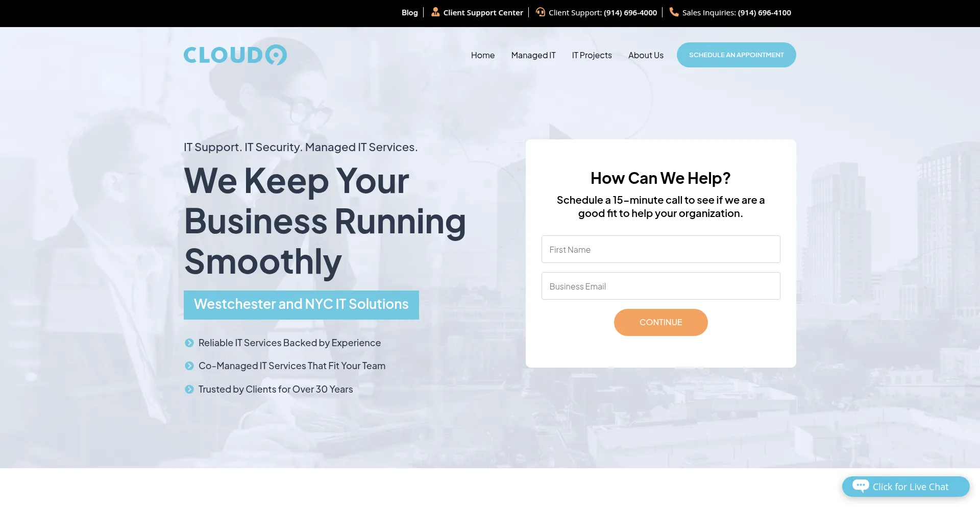Call client support number (914) 696-4000
Screen dimensions: 980x507
[x=630, y=13]
